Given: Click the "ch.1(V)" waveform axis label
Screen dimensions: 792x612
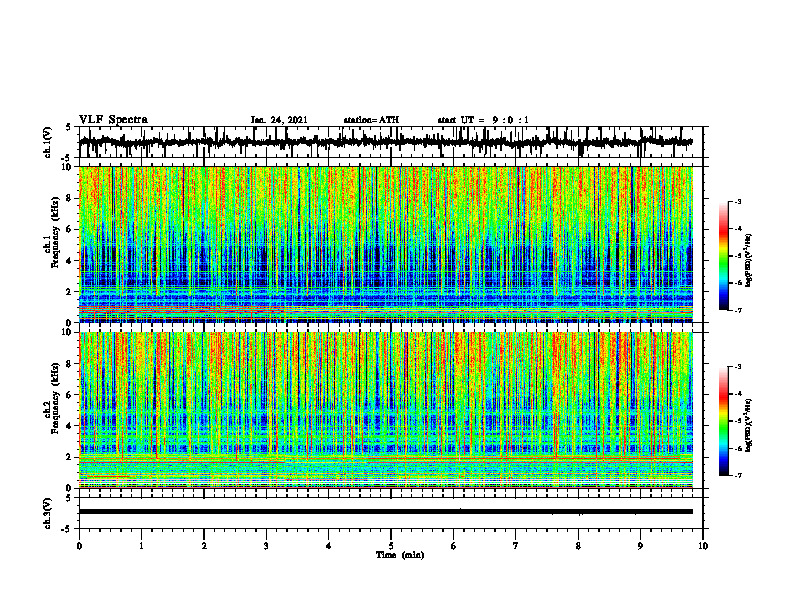Looking at the screenshot, I should 48,142.
